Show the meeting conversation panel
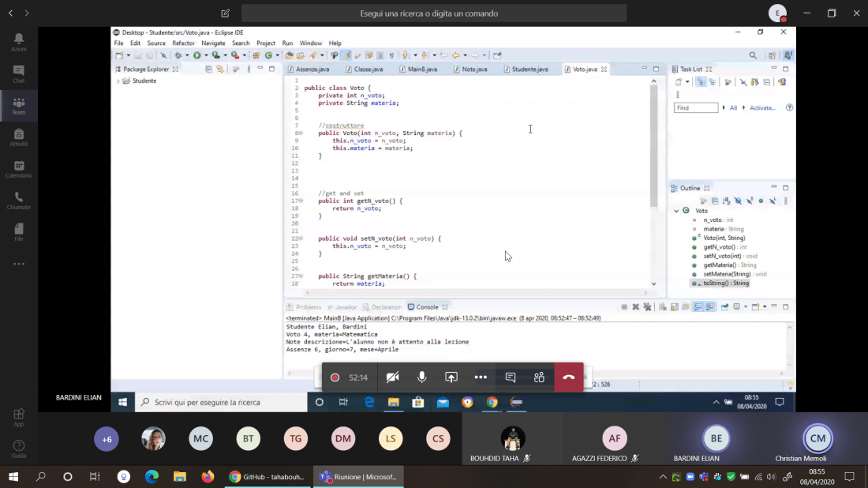868x488 pixels. coord(511,377)
